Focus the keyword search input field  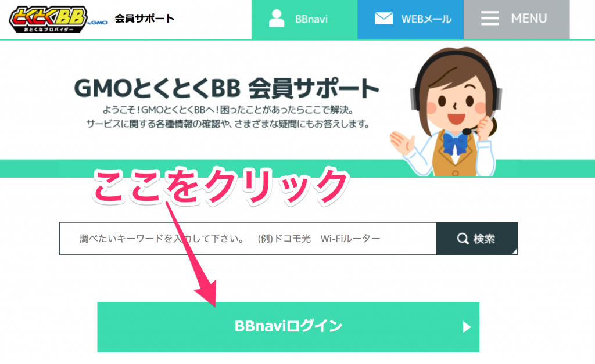[x=248, y=239]
